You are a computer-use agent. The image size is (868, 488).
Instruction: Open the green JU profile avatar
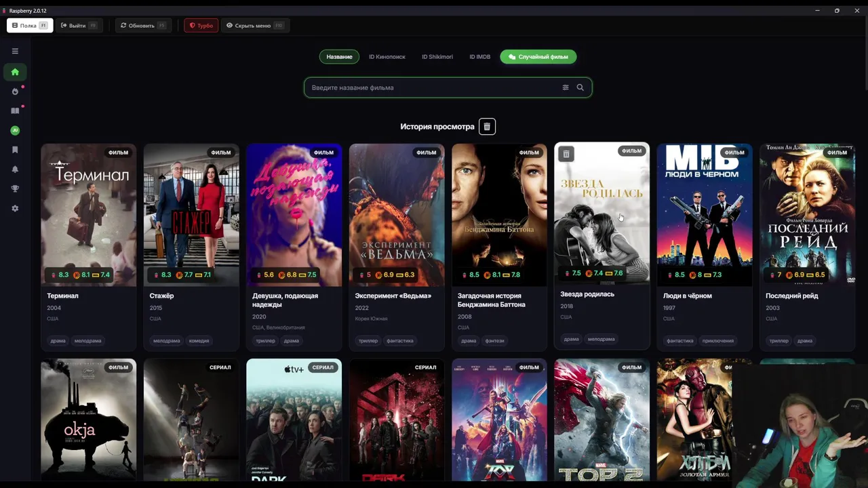(x=15, y=130)
